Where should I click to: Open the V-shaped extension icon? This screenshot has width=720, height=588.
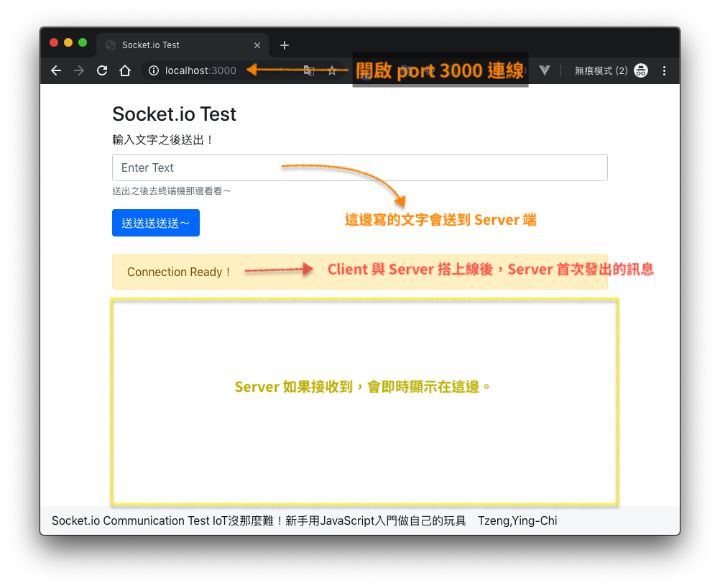tap(545, 70)
